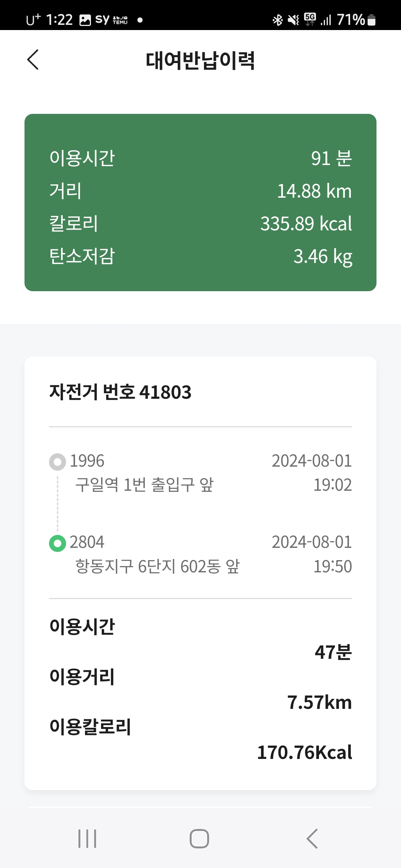Select the green usage summary card
Screen dimensions: 401x868
point(200,203)
